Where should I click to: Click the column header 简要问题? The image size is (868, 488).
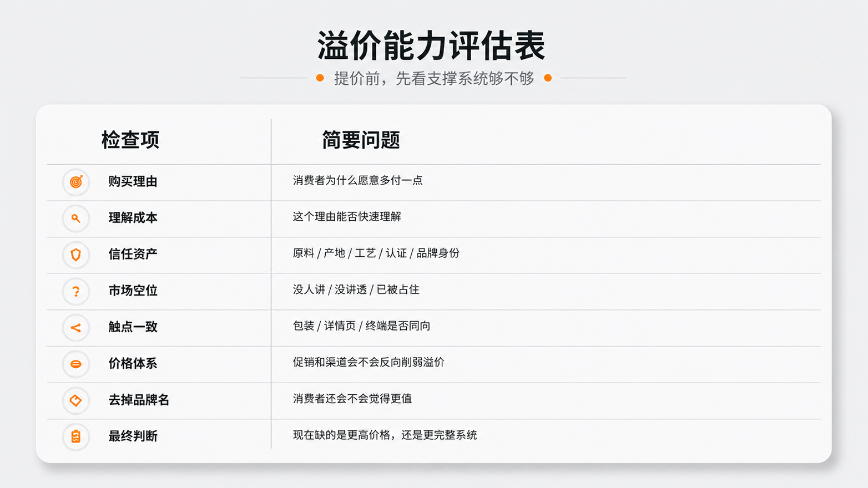361,140
